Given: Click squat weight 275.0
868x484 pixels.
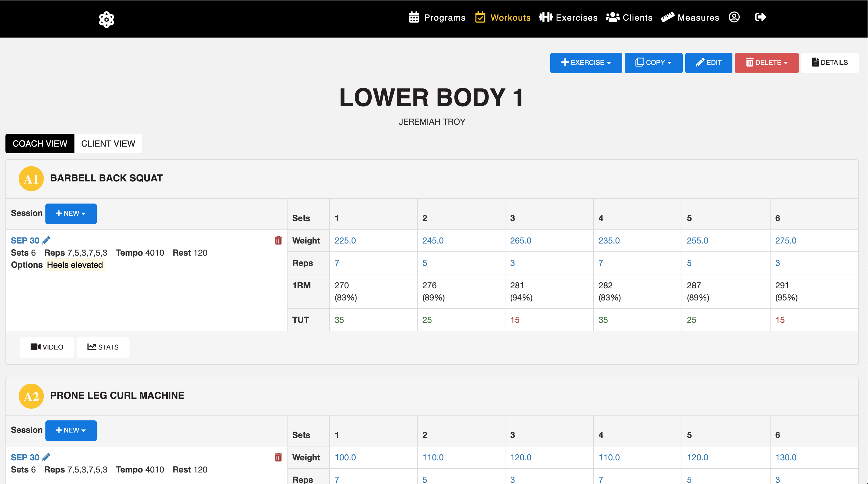Looking at the screenshot, I should pyautogui.click(x=786, y=240).
